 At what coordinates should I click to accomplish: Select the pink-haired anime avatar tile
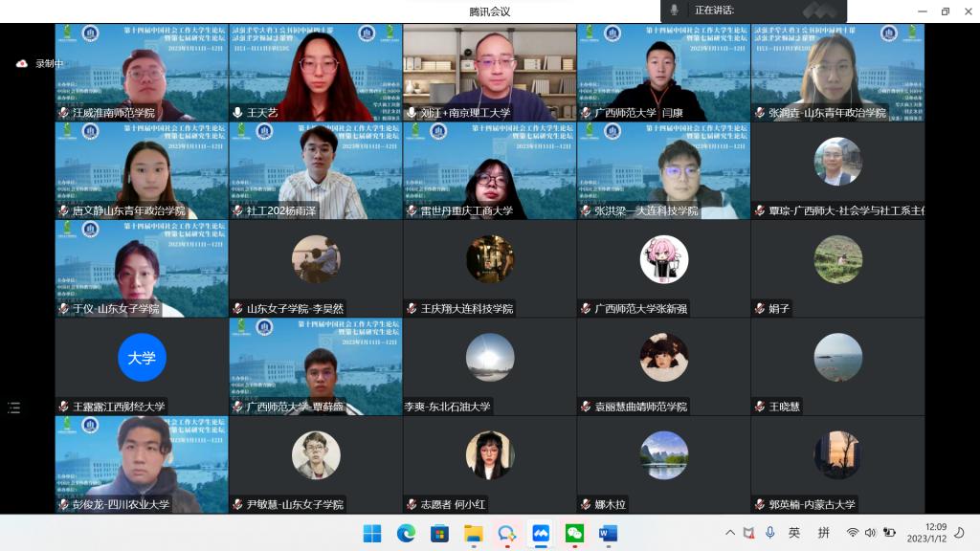(663, 259)
